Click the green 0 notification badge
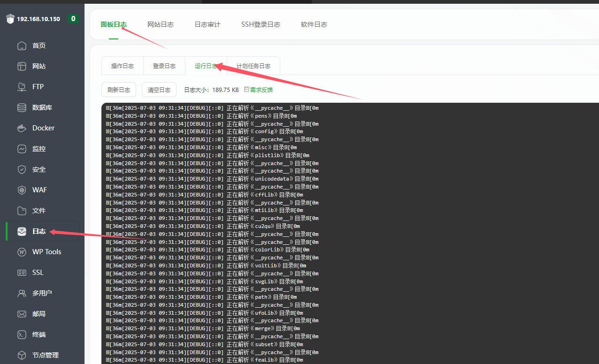 tap(73, 19)
